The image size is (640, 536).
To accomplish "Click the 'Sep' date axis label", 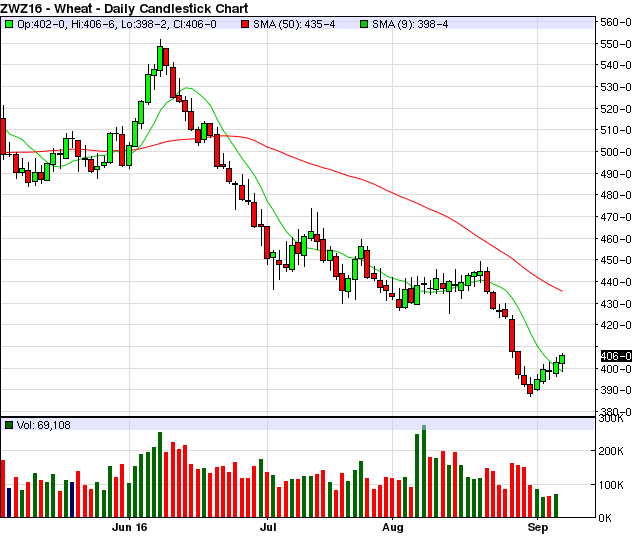I will tap(538, 527).
